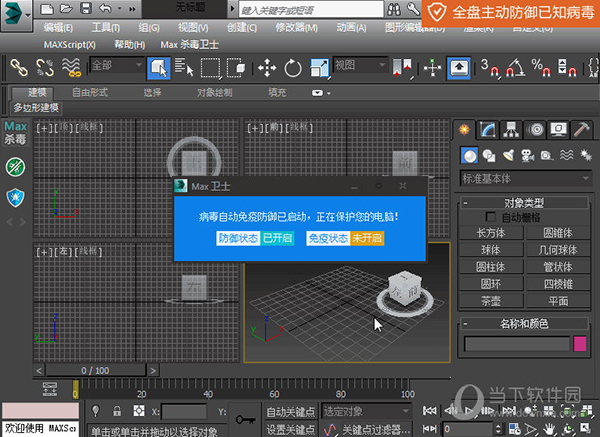
Task: Open the 创建(C) menu
Action: [242, 28]
